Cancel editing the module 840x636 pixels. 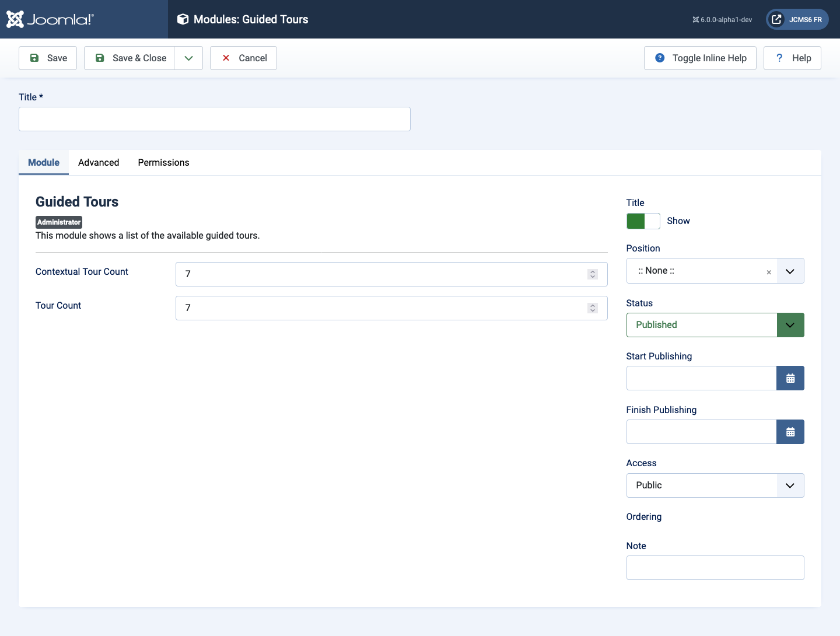point(243,58)
